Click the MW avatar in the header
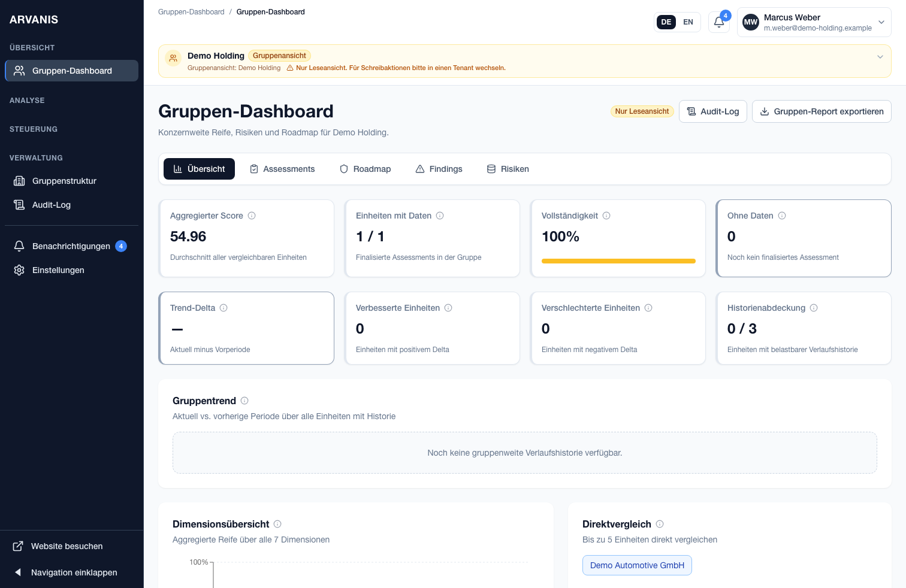This screenshot has height=588, width=906. pyautogui.click(x=750, y=22)
